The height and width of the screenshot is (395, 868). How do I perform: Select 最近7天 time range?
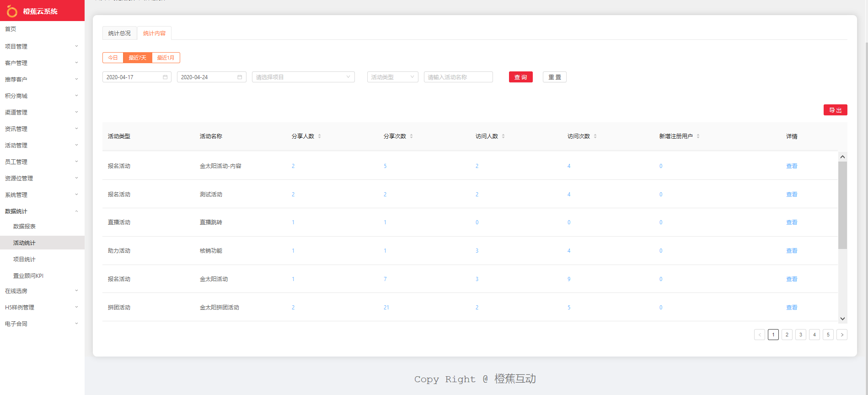(138, 58)
